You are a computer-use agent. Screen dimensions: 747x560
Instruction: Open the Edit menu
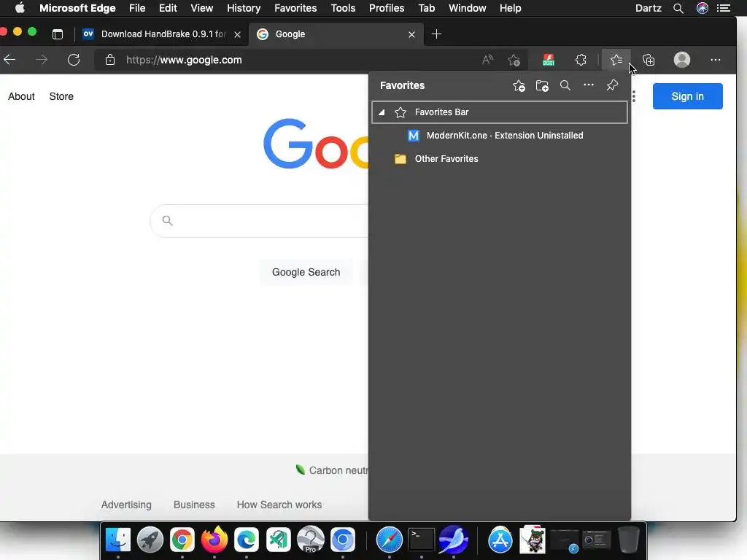coord(168,8)
